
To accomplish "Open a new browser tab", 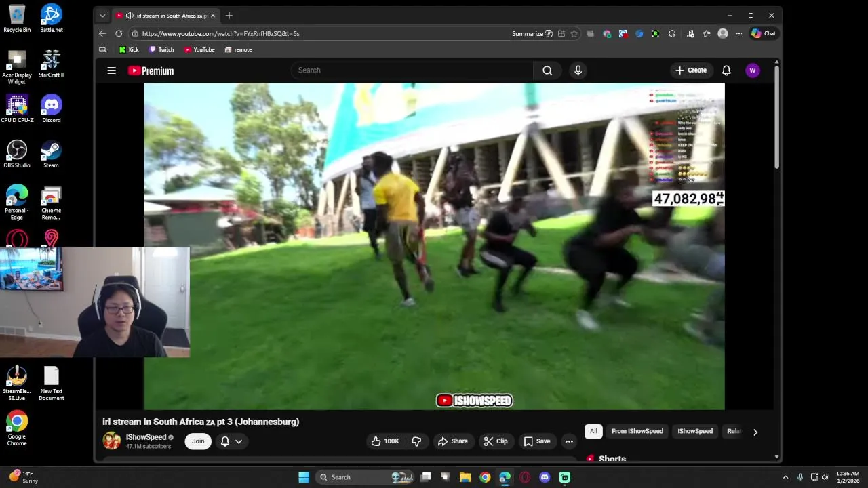I will 229,16.
